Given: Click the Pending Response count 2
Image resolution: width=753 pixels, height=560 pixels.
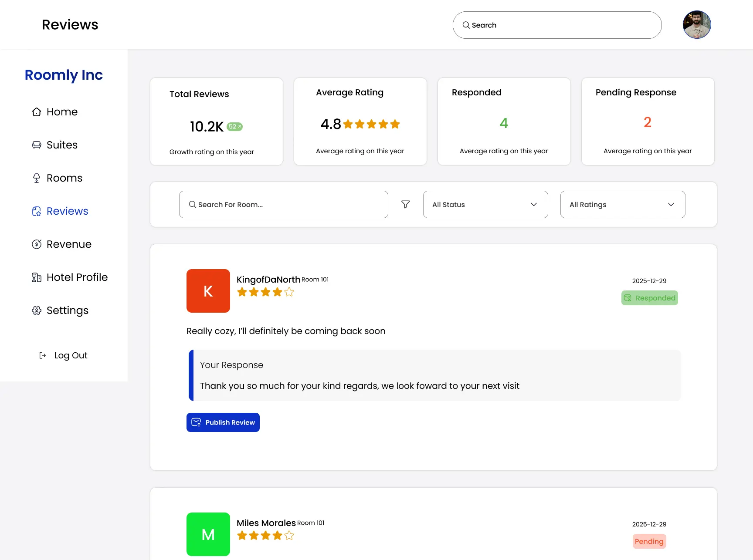Looking at the screenshot, I should (648, 122).
